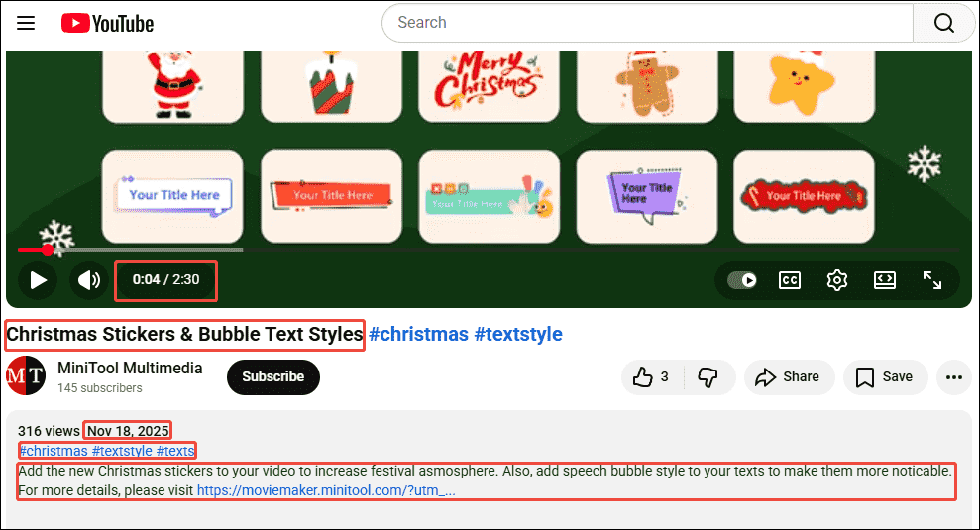
Task: Click the gingerbread man sticker thumbnail
Action: pos(646,85)
